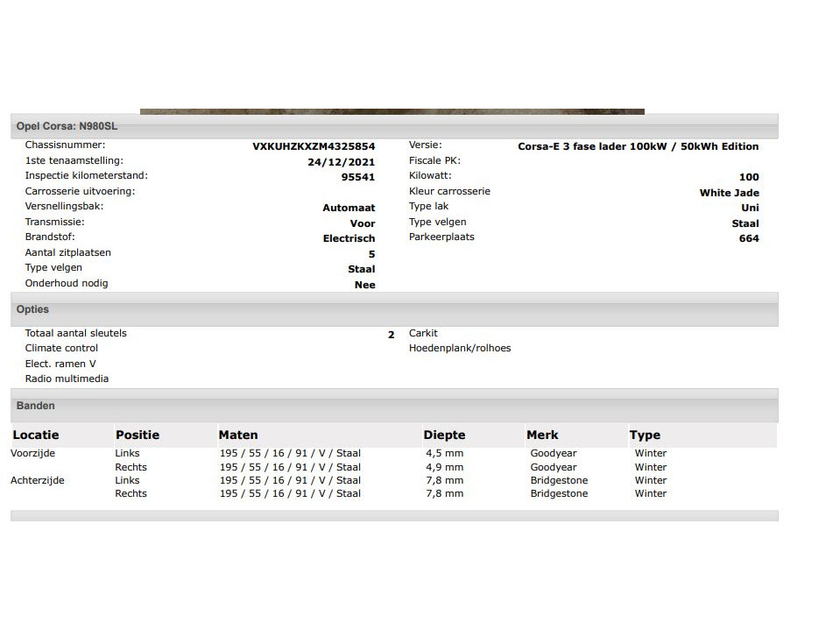840x630 pixels.
Task: Click the Kilowatt value 100
Action: click(x=749, y=177)
